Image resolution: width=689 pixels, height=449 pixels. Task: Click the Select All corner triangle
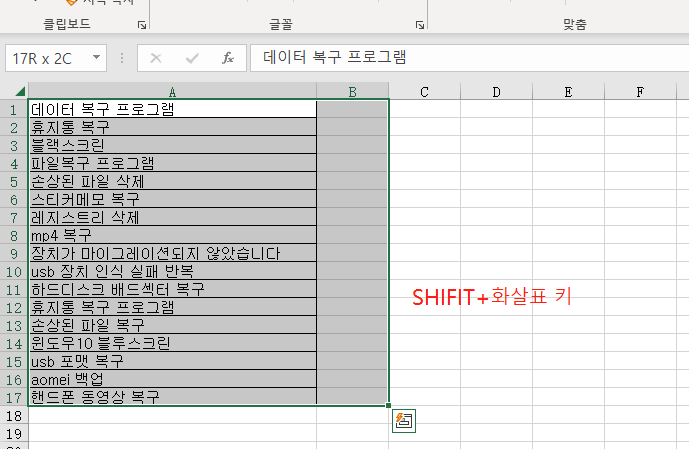click(20, 91)
